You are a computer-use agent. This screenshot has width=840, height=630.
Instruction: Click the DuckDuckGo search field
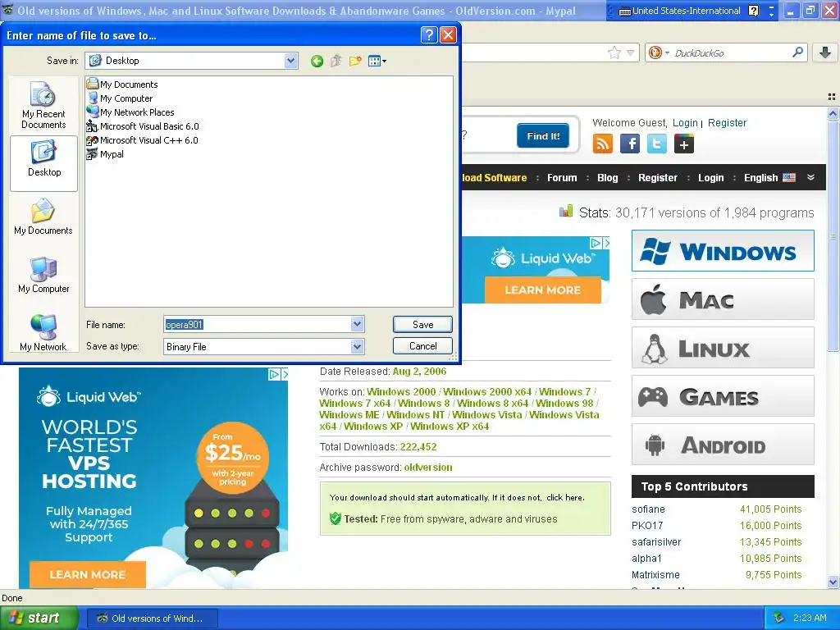731,52
